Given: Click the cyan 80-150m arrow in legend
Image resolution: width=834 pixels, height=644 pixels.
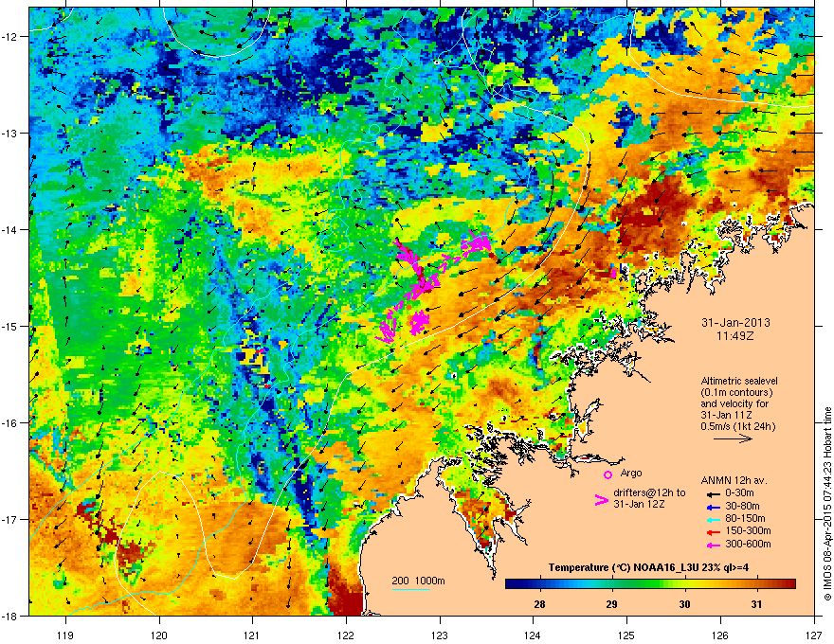Looking at the screenshot, I should pyautogui.click(x=712, y=519).
